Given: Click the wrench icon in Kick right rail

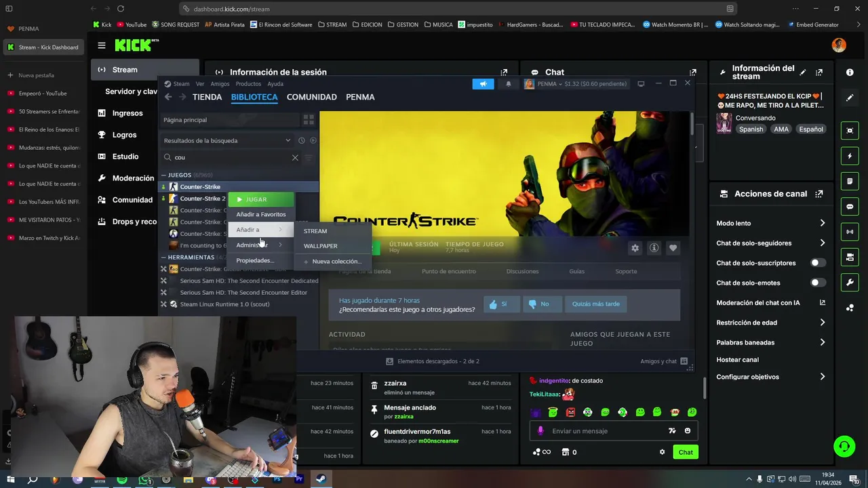Looking at the screenshot, I should (x=850, y=282).
